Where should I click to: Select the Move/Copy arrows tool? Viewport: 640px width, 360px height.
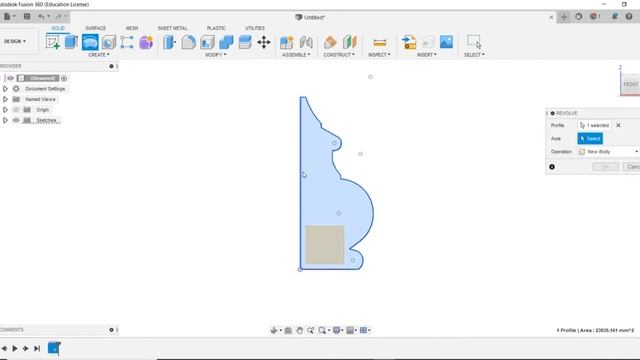pyautogui.click(x=264, y=42)
